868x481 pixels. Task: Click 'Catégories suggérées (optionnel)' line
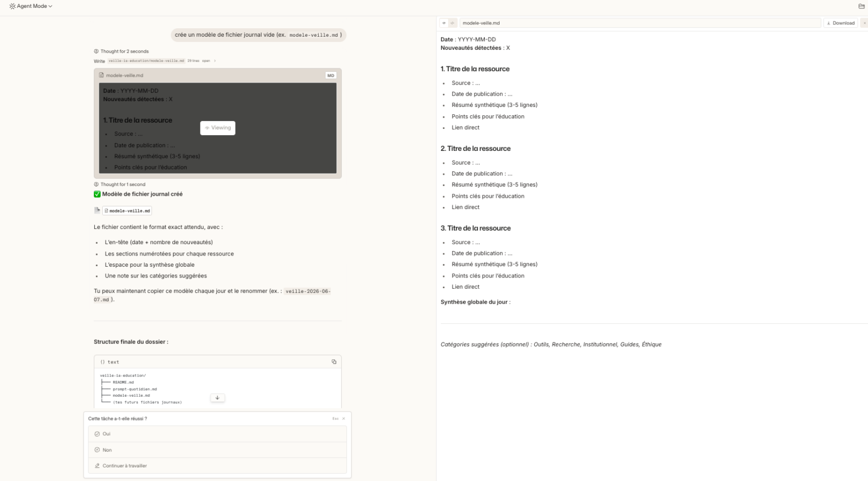[551, 344]
